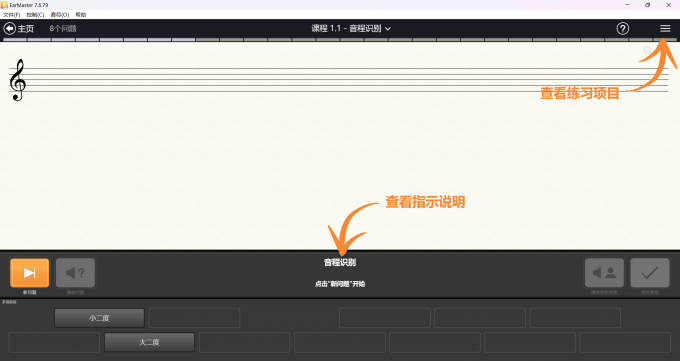Click the treble clef on the staff
The image size is (680, 361).
coord(17,80)
